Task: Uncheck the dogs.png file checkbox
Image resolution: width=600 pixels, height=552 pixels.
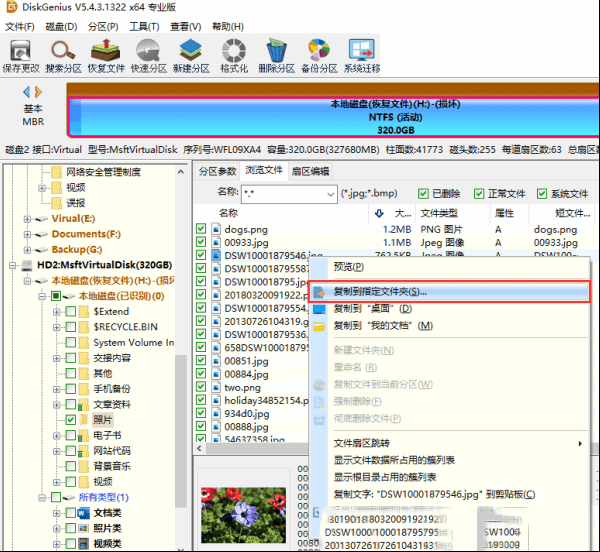Action: coord(201,229)
